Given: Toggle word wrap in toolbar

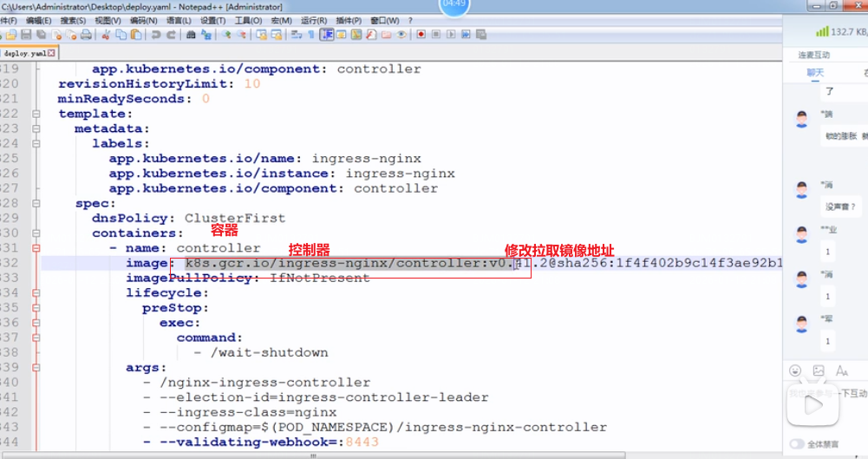Looking at the screenshot, I should [x=297, y=35].
